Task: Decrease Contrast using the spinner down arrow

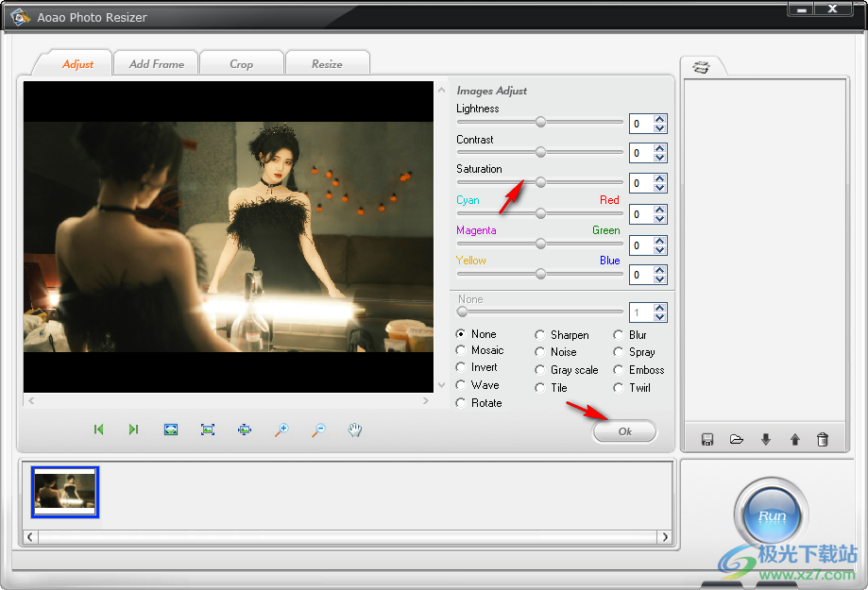Action: click(658, 157)
